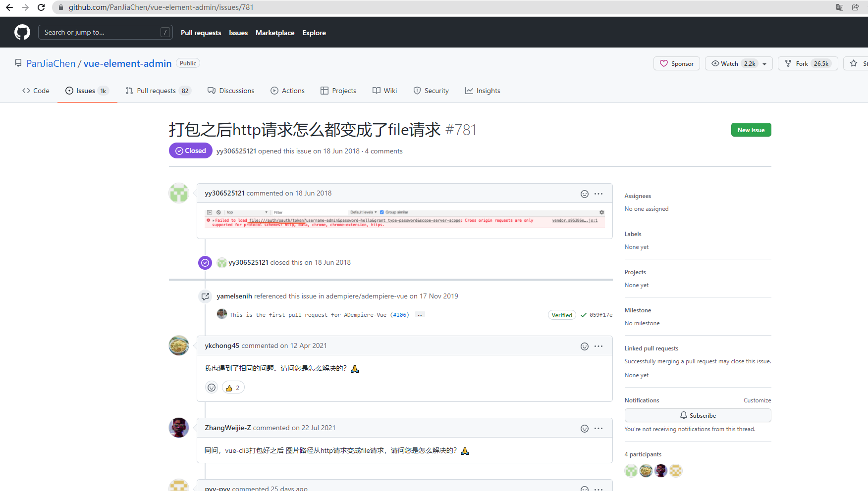Click the Closed status badge
Image resolution: width=868 pixels, height=491 pixels.
point(191,150)
